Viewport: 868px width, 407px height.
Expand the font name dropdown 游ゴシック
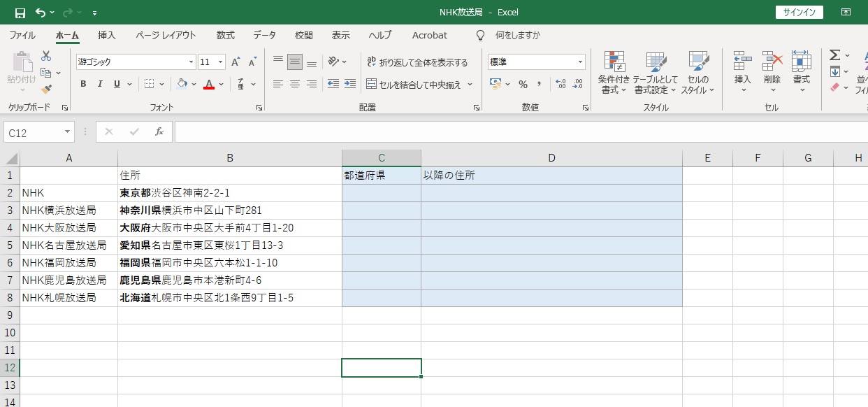pos(190,62)
